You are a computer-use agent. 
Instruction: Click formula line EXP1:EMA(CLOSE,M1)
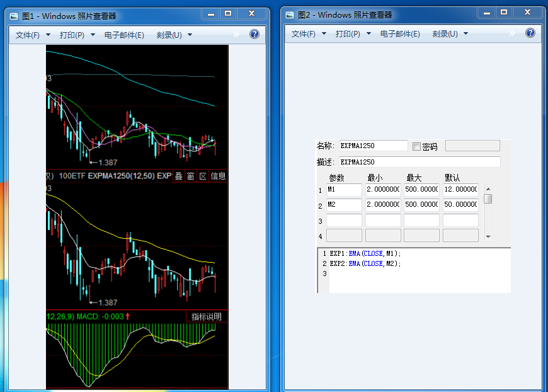pyautogui.click(x=365, y=253)
